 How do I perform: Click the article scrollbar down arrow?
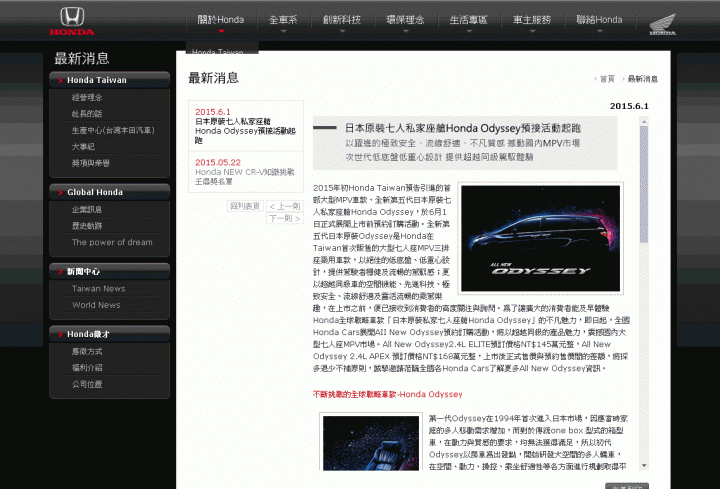tap(644, 466)
